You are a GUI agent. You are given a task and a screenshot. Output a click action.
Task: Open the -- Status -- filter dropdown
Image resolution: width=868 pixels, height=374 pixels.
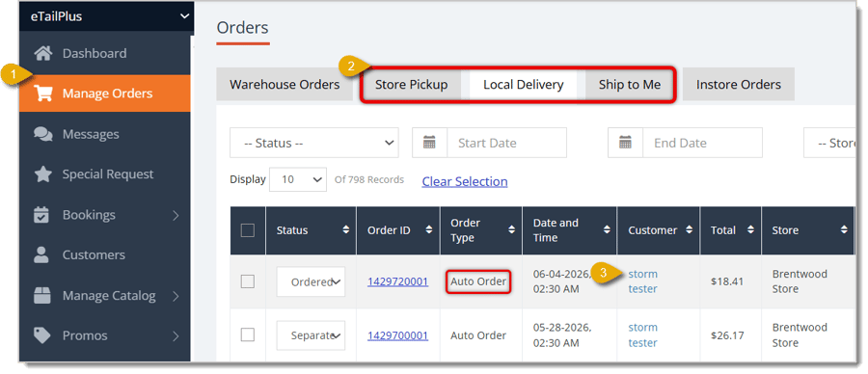pos(313,143)
